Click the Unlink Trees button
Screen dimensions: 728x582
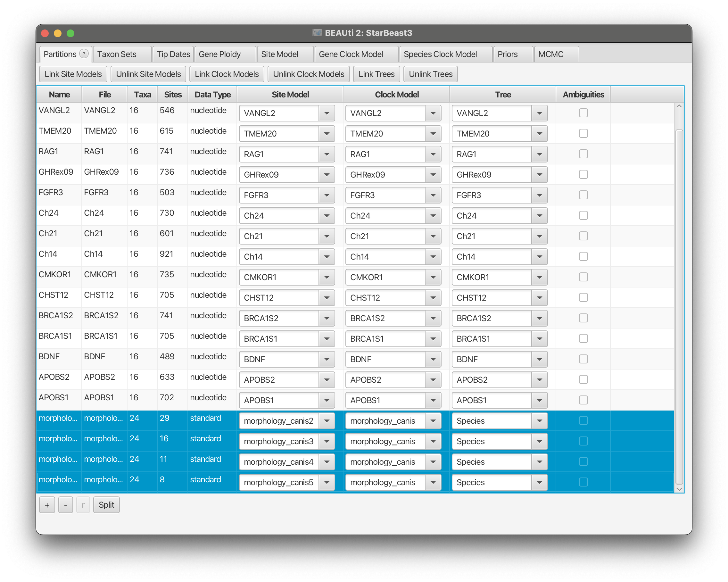click(x=430, y=74)
